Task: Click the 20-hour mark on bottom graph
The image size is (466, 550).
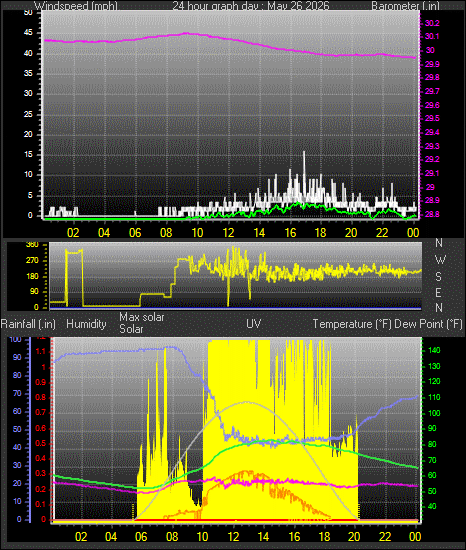Action: click(x=354, y=537)
